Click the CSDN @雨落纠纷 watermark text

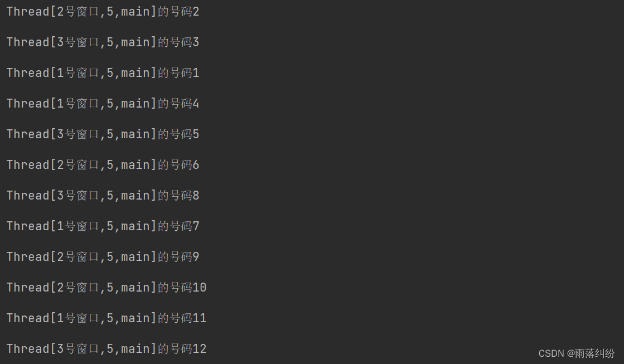pyautogui.click(x=576, y=353)
